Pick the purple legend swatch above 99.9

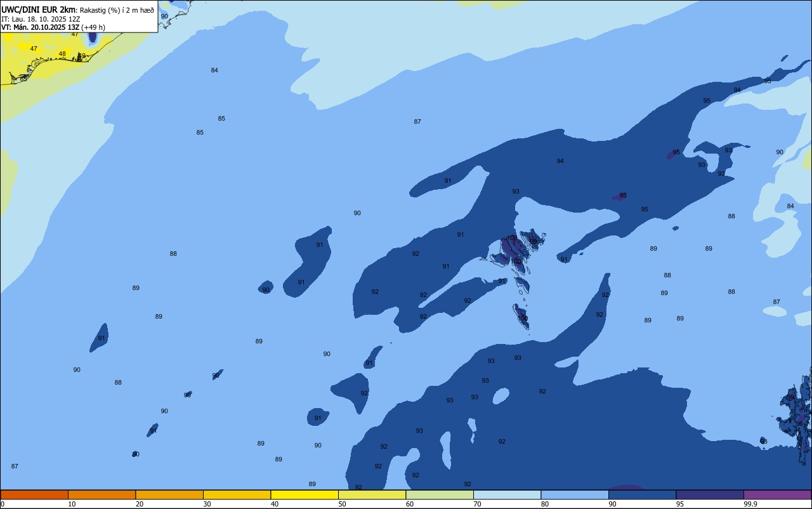[x=777, y=494]
